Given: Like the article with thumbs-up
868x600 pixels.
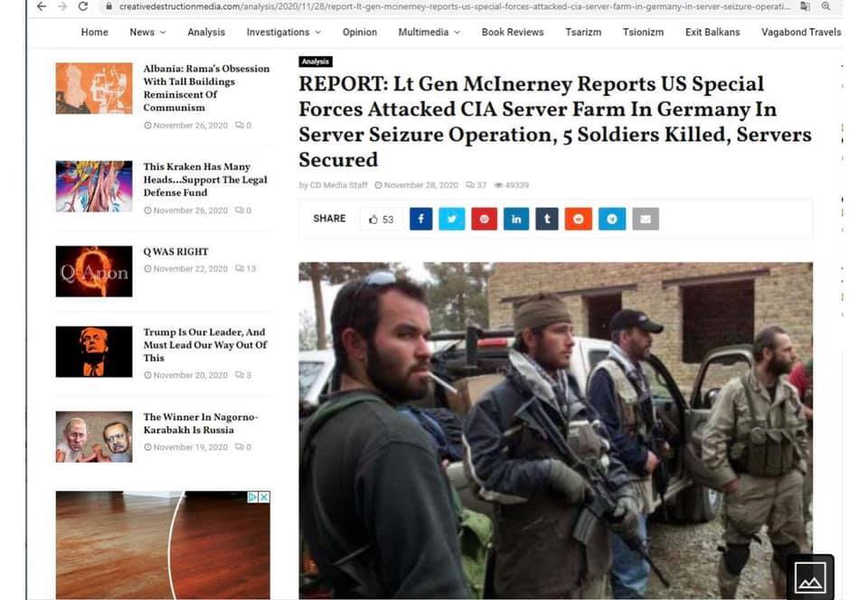Looking at the screenshot, I should click(x=381, y=220).
